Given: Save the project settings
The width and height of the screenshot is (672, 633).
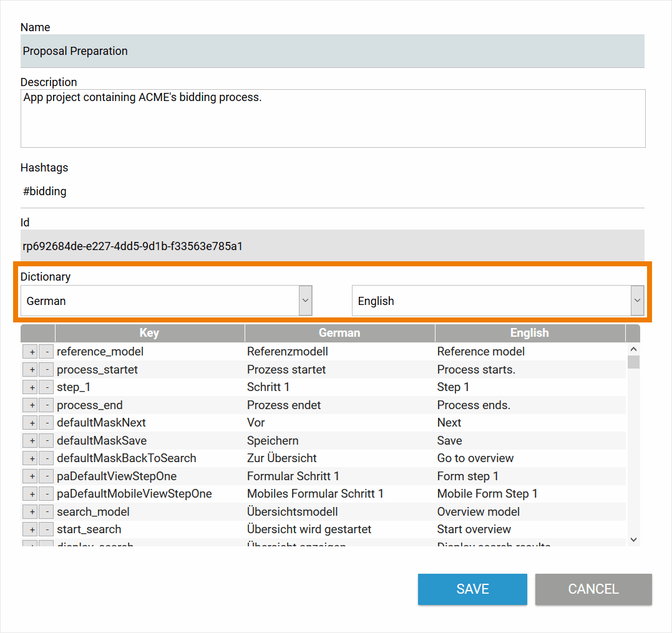Looking at the screenshot, I should coord(472,589).
